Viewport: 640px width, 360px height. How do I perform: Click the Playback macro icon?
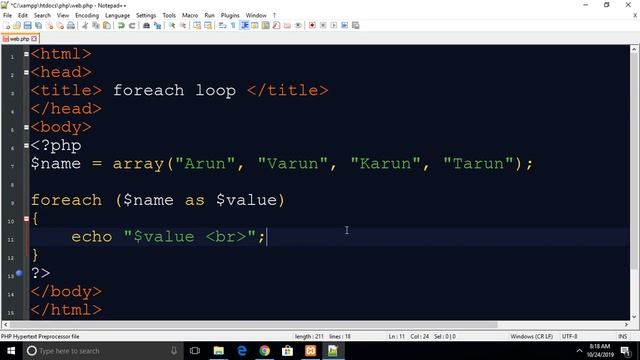(x=334, y=25)
